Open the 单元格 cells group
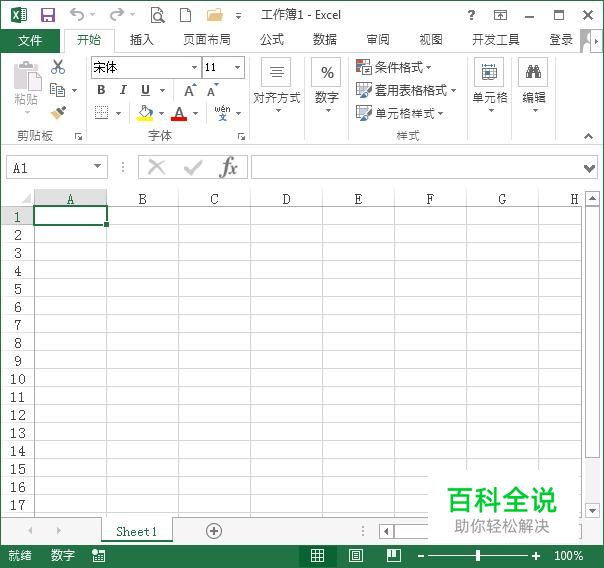This screenshot has height=568, width=604. coord(490,87)
